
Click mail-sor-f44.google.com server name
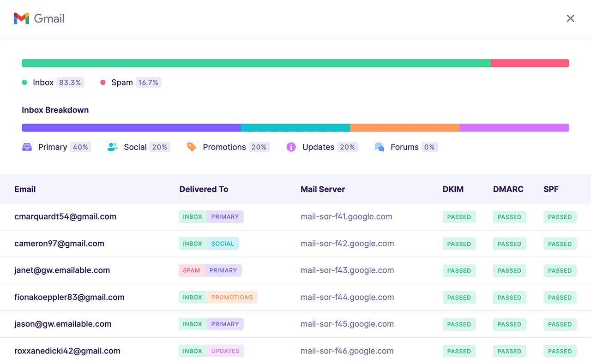click(x=347, y=297)
